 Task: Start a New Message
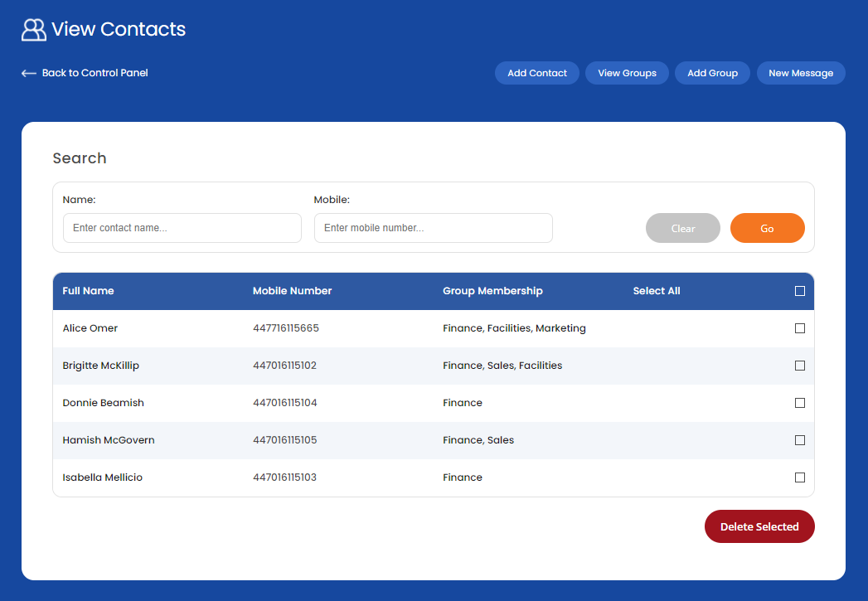click(x=800, y=73)
